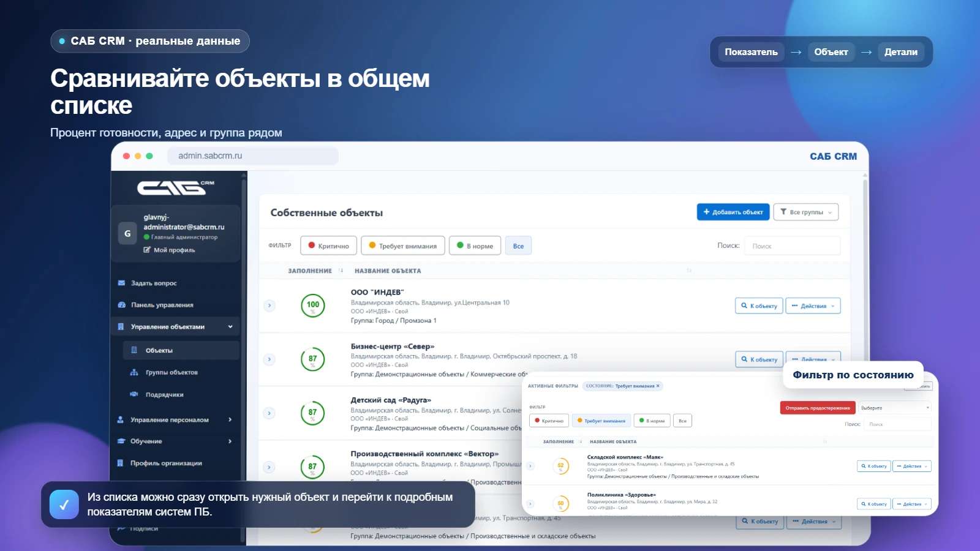Open the Управление персоналом menu item
The width and height of the screenshot is (980, 551).
pos(175,419)
